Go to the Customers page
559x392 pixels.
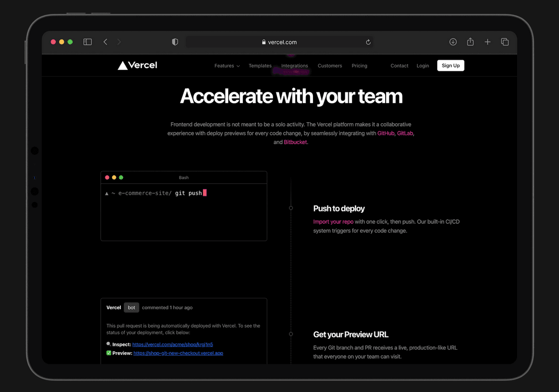coord(330,66)
